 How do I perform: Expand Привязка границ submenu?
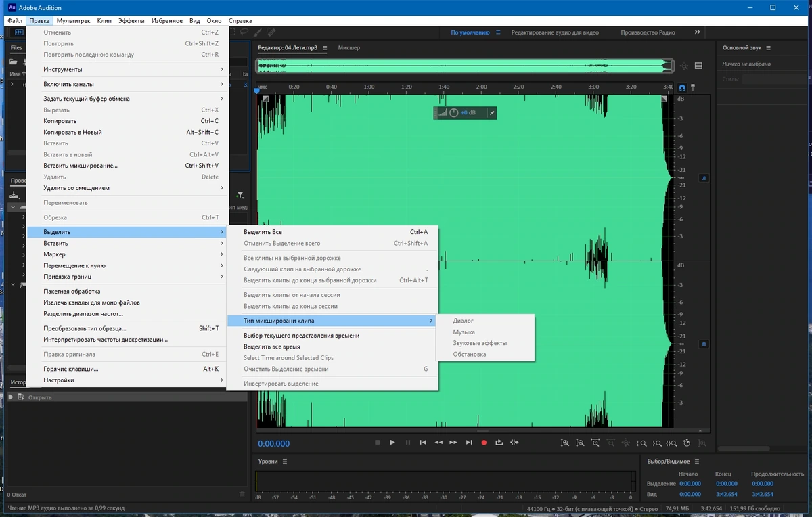128,276
